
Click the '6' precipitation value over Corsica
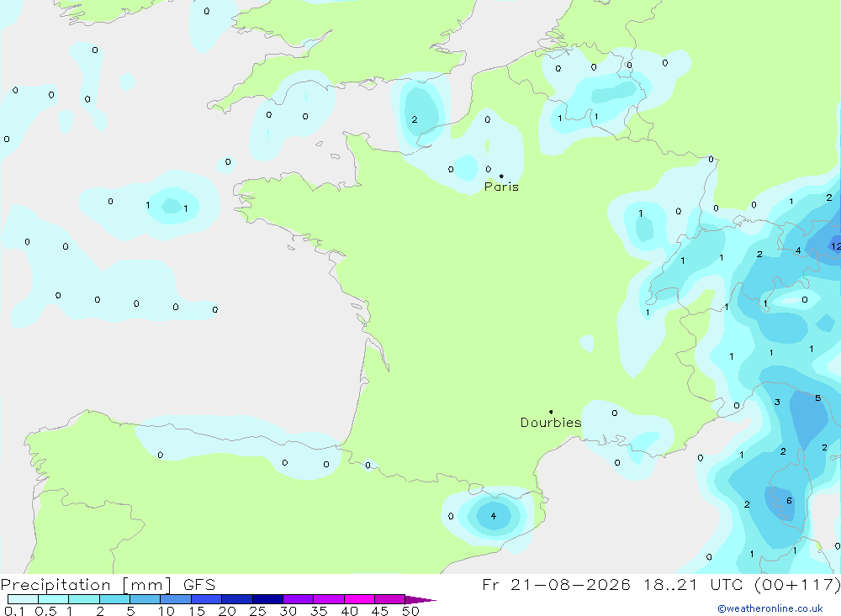pos(789,501)
